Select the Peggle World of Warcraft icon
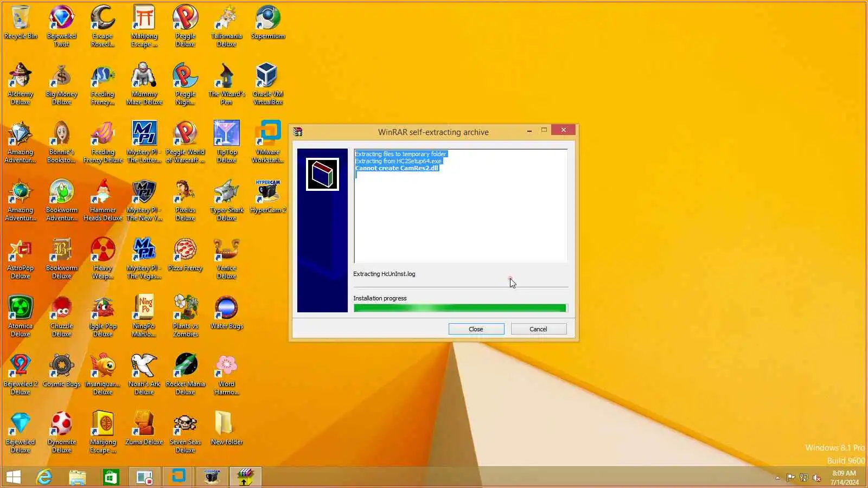868x488 pixels. click(x=186, y=142)
